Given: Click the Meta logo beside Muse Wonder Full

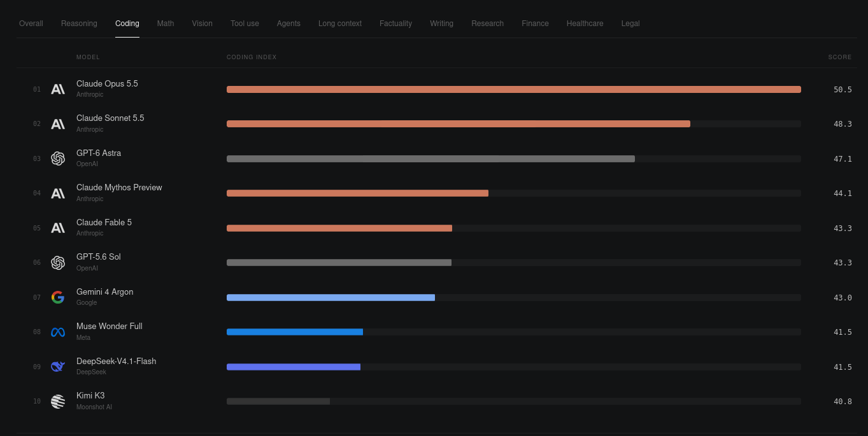Looking at the screenshot, I should click(58, 332).
